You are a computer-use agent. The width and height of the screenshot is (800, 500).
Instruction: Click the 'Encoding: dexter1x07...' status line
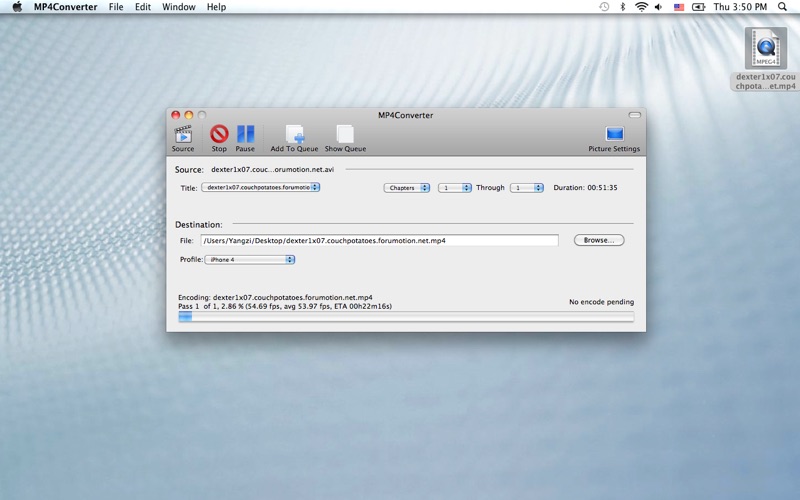(x=275, y=297)
